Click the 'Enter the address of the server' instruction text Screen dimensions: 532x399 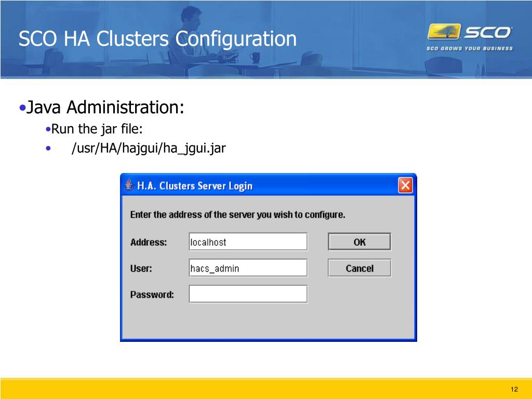coord(237,215)
